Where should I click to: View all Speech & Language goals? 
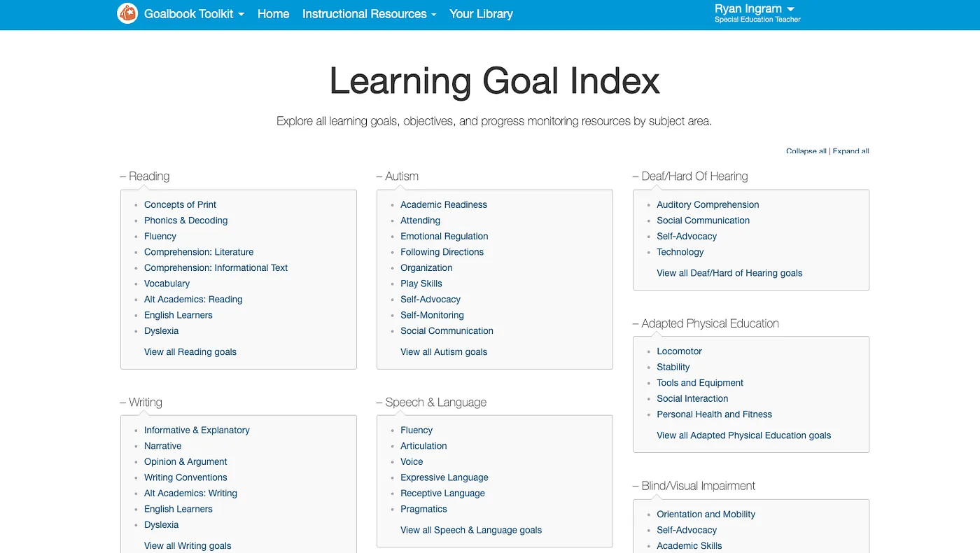[470, 530]
